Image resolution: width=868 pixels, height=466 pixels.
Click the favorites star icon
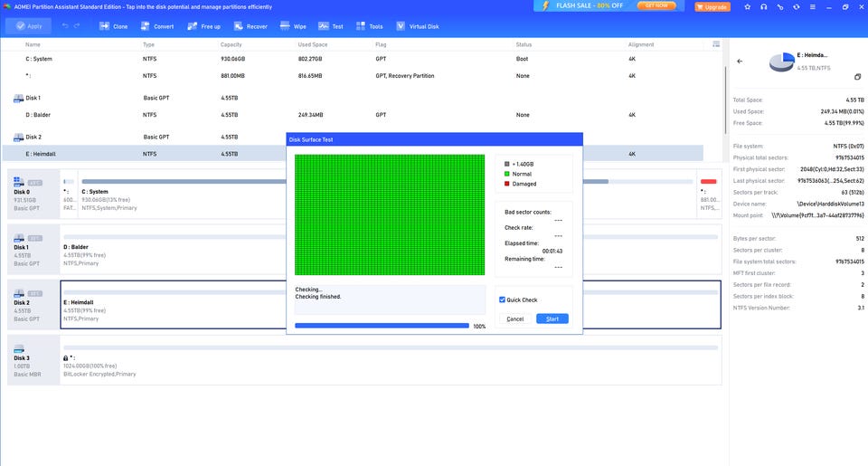click(747, 6)
